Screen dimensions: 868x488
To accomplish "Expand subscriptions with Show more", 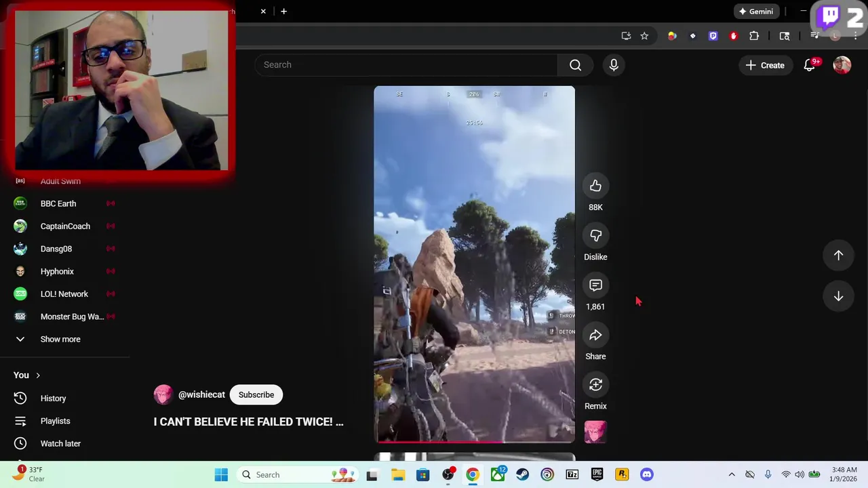I will tap(64, 339).
